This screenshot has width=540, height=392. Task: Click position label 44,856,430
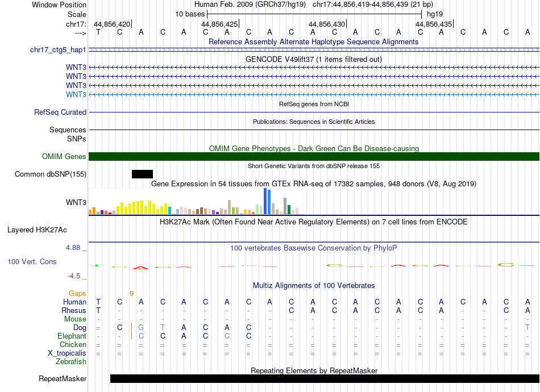point(327,24)
